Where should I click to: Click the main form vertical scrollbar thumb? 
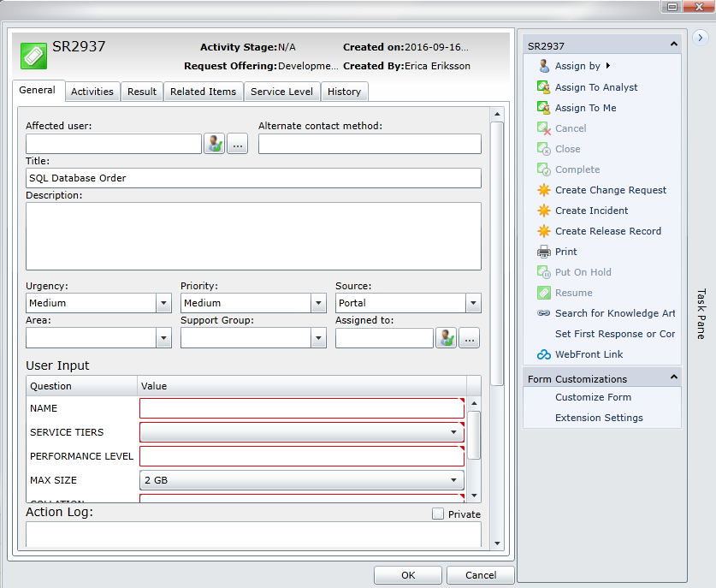(x=497, y=253)
